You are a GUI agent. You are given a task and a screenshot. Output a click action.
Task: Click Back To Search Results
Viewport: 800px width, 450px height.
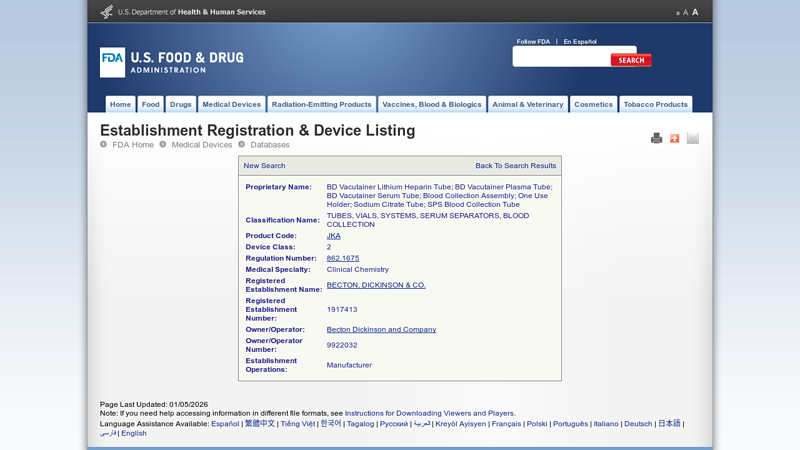(516, 166)
